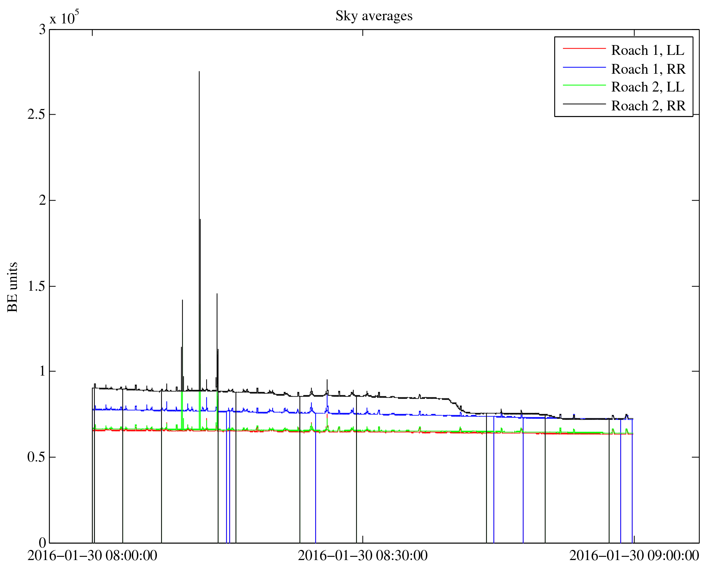Select the 'Roach 1, LL' legend label
This screenshot has height=588, width=709.
click(647, 50)
